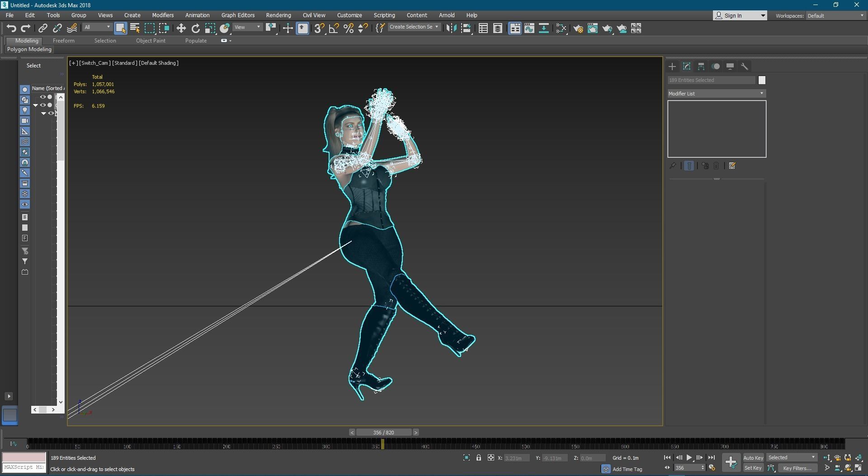Screen dimensions: 868x476
Task: Open the Curve Editor icon
Action: coord(529,29)
